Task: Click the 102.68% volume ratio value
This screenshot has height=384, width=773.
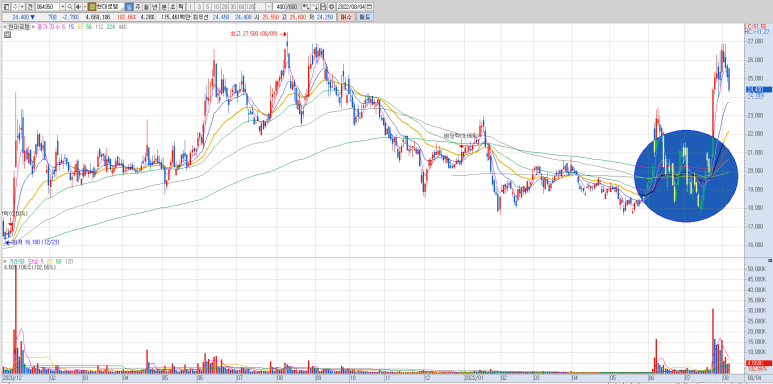Action: 127,17
